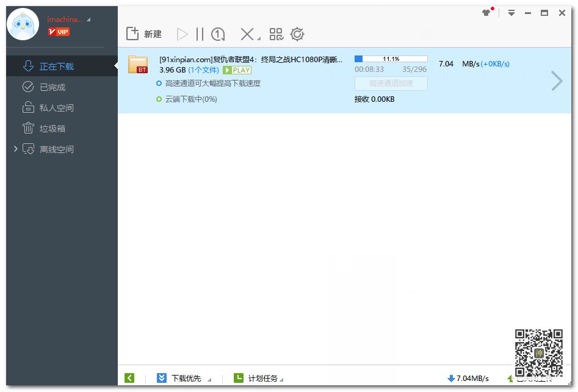Viewport: 578px width, 392px height.
Task: Open the Completed (已完成) section
Action: tap(62, 87)
